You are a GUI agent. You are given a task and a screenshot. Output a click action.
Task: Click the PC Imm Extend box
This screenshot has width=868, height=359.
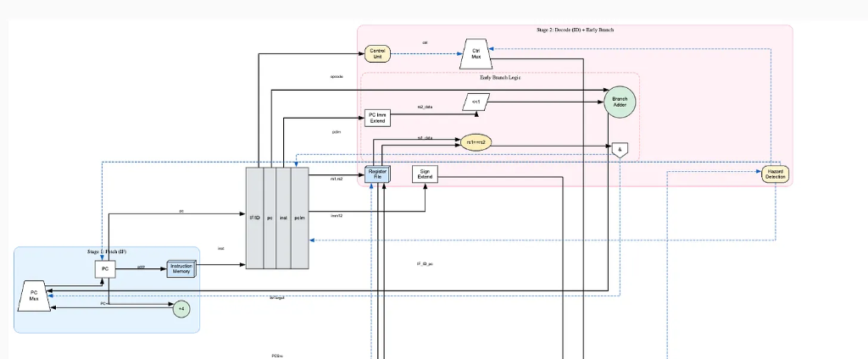(377, 118)
